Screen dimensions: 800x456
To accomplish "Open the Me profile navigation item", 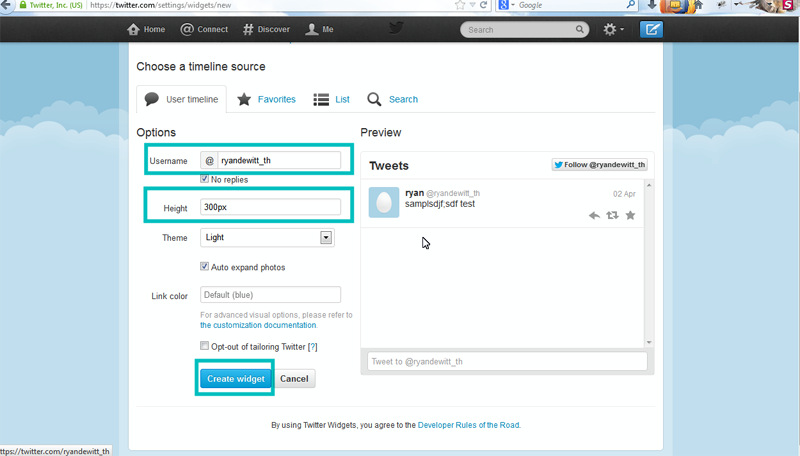I will (x=319, y=29).
